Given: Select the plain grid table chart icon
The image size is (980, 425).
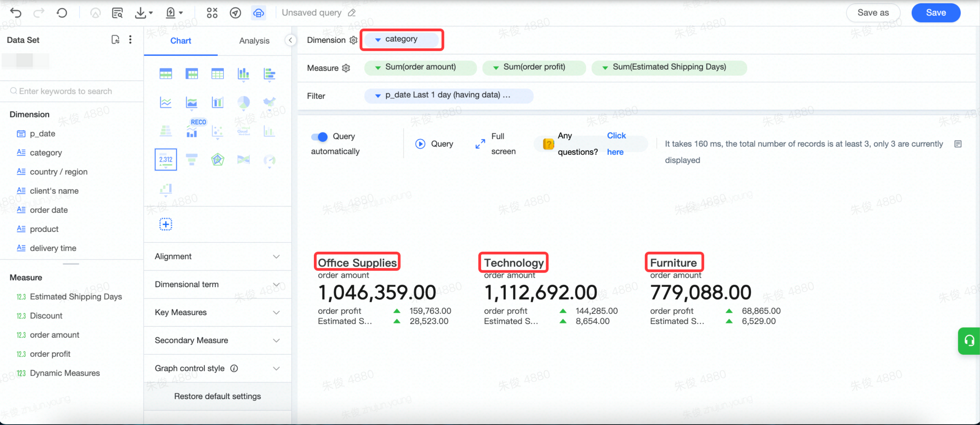Looking at the screenshot, I should click(x=217, y=74).
